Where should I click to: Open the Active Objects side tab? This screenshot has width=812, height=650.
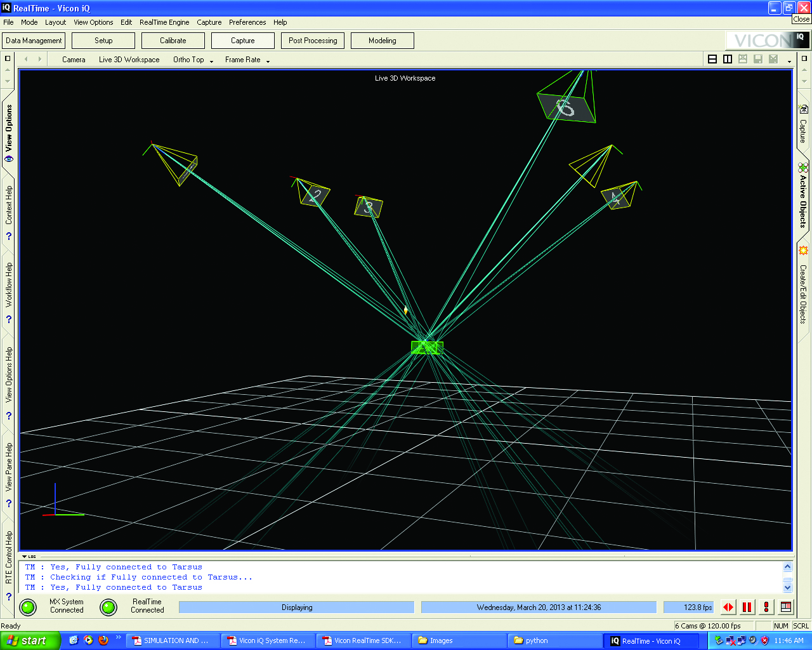(803, 197)
